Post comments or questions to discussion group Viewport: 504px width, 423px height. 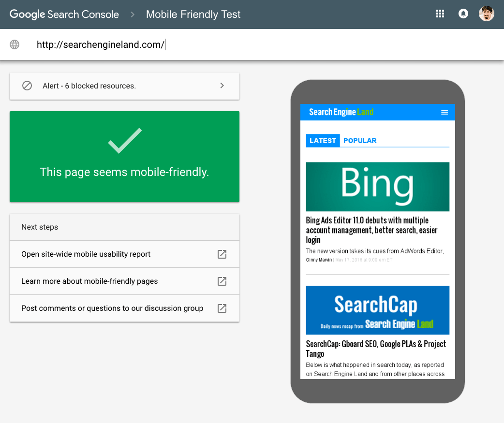tap(112, 308)
